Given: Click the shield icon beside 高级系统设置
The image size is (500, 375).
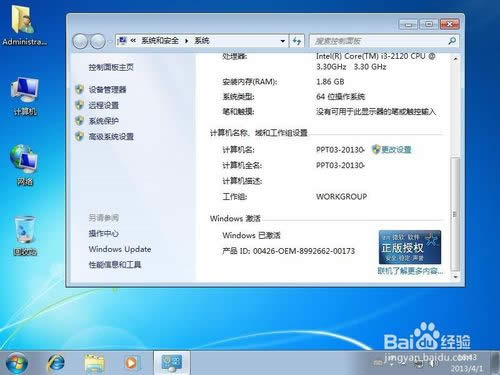Looking at the screenshot, I should [x=79, y=136].
